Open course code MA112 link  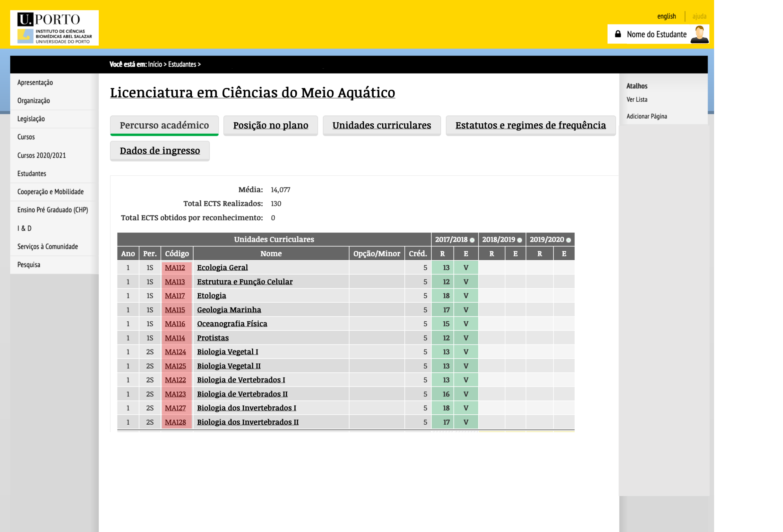pos(175,268)
